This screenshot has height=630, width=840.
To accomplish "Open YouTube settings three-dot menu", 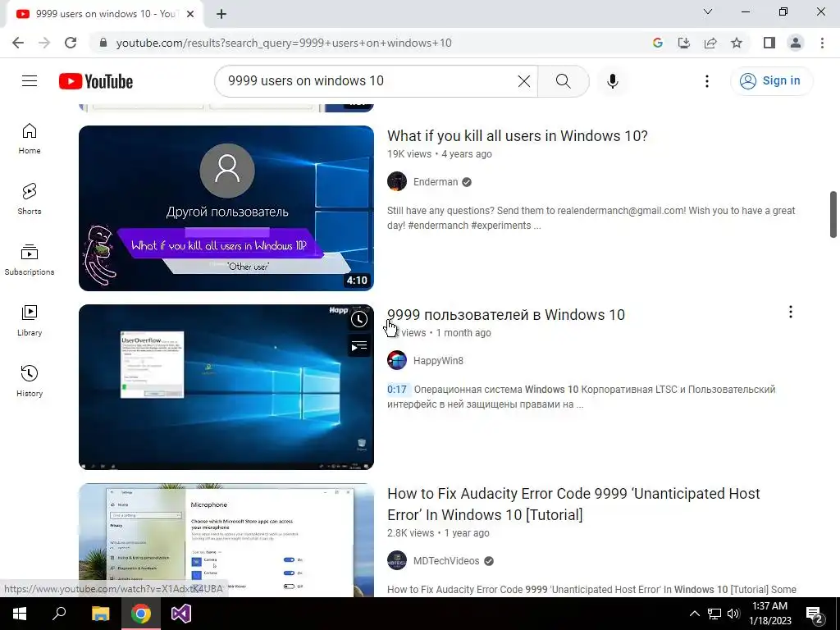I will tap(706, 81).
